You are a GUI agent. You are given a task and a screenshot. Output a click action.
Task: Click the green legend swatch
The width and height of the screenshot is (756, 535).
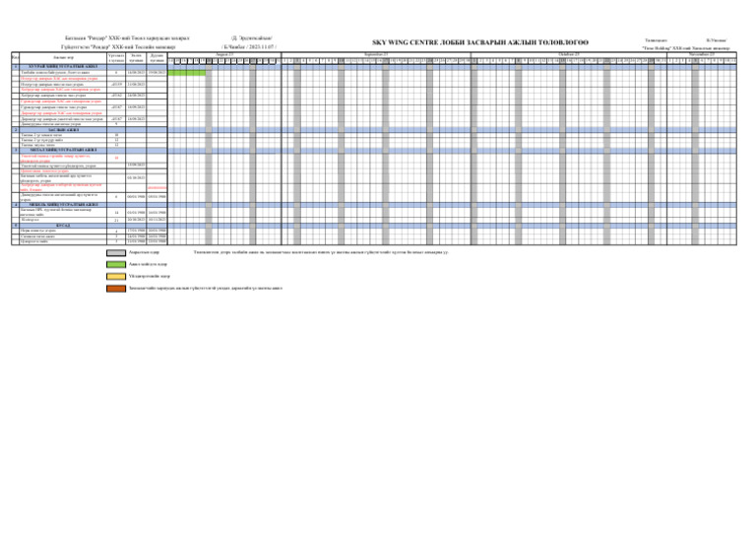pos(116,264)
